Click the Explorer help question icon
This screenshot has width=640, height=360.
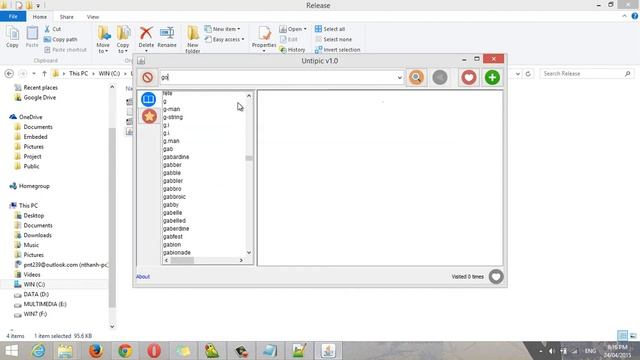[x=635, y=16]
